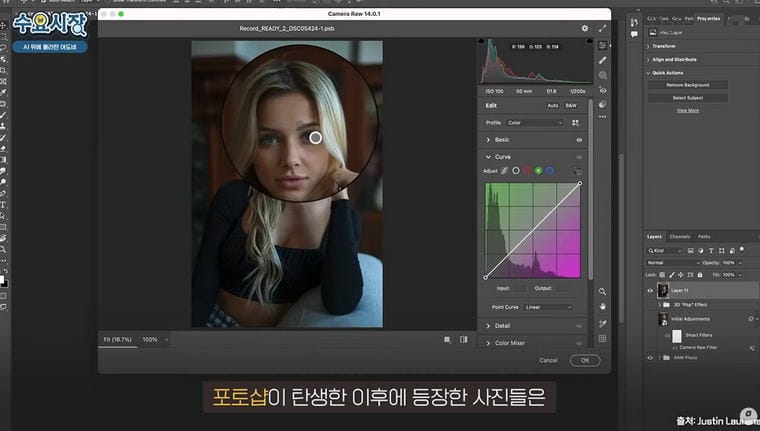760x431 pixels.
Task: Click the B&W button
Action: [x=571, y=105]
